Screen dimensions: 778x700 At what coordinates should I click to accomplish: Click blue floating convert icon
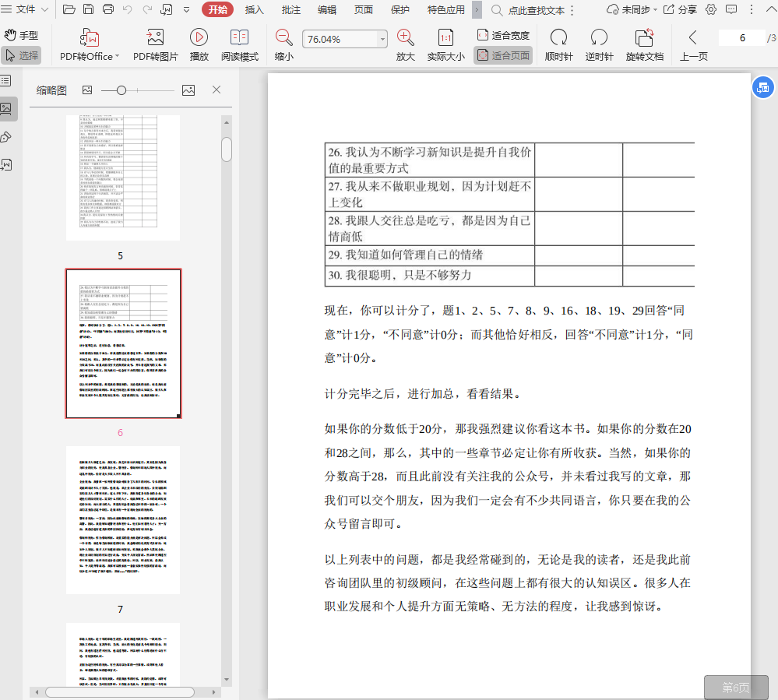(x=764, y=88)
